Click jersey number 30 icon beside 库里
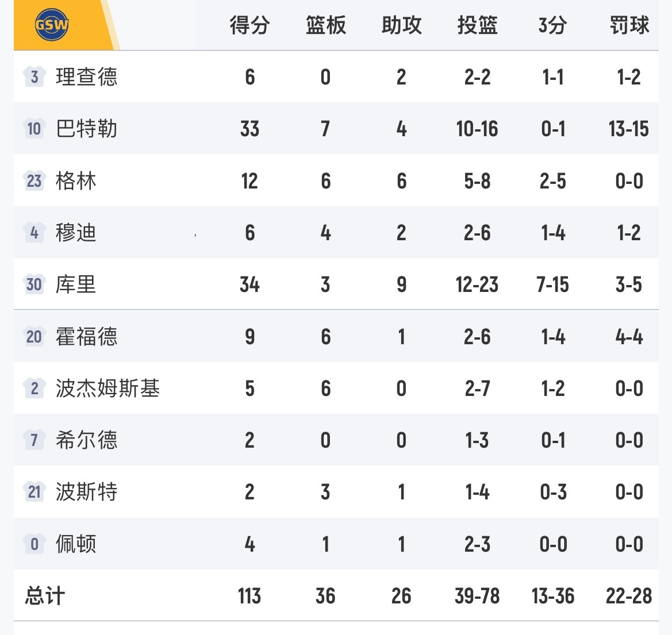Screen dimensions: 672x635 point(34,284)
